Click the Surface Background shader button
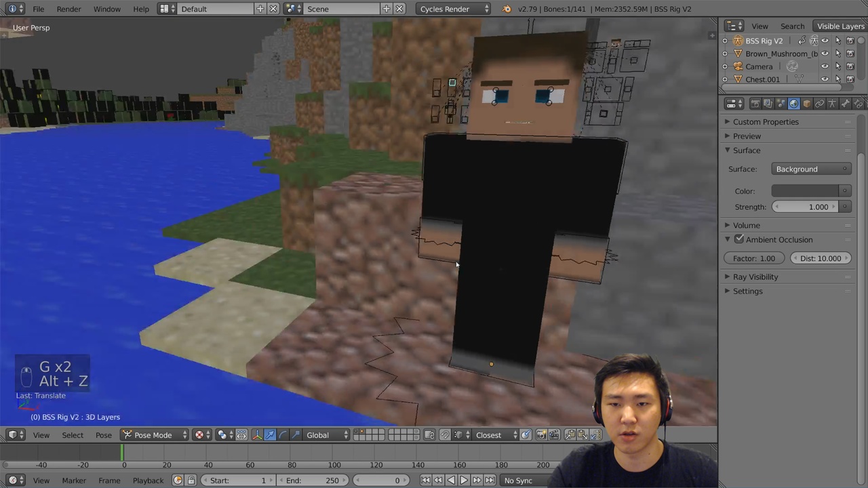Viewport: 868px width, 488px height. tap(811, 169)
